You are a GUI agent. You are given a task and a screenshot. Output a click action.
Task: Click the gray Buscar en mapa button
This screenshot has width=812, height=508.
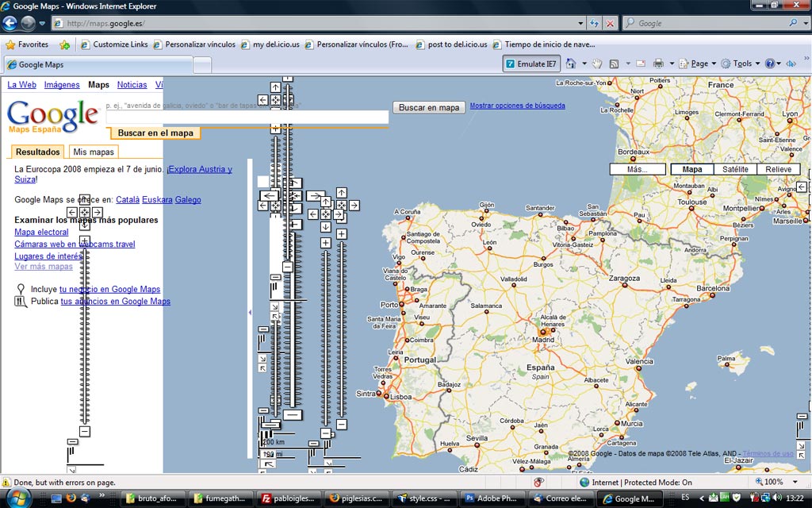(429, 107)
